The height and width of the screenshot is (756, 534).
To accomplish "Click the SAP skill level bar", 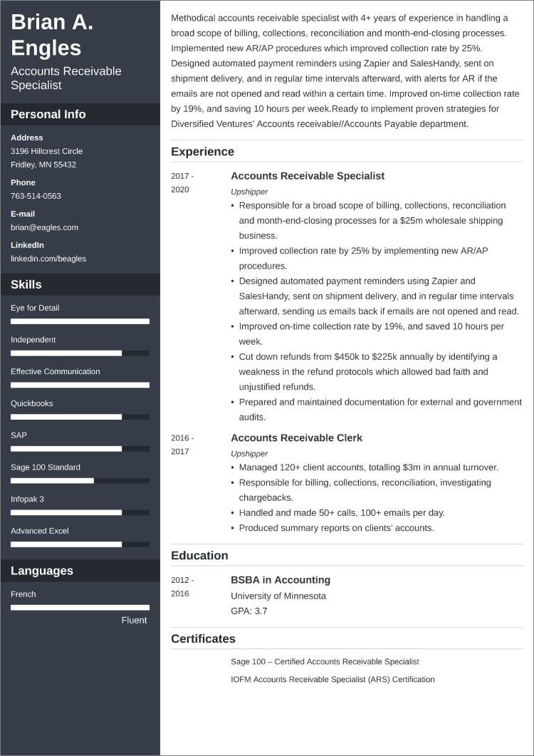I will (x=80, y=449).
